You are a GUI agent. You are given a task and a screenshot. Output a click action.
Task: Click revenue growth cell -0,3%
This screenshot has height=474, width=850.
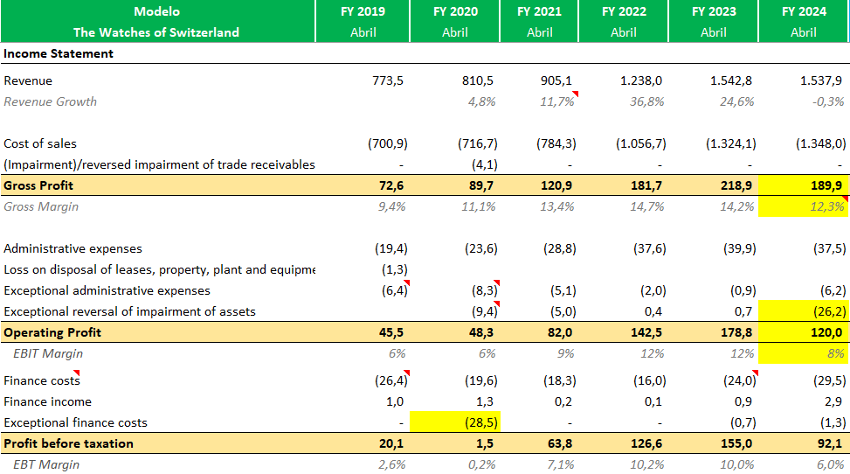tap(829, 102)
